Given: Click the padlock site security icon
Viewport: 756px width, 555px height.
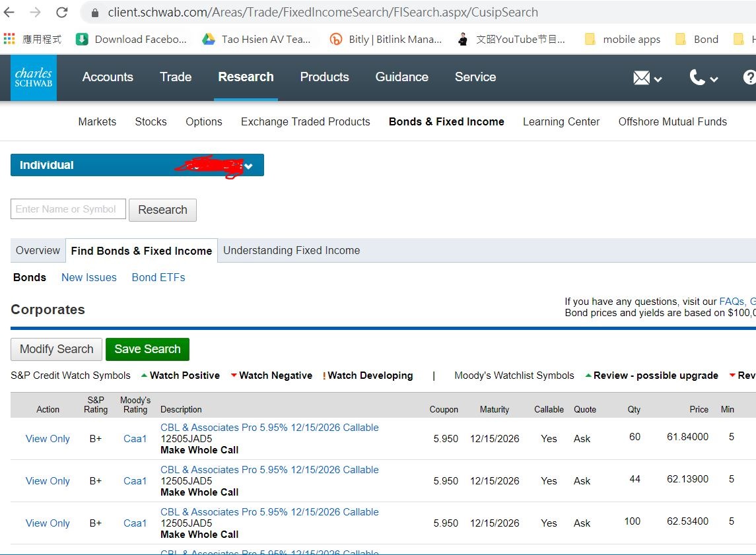Looking at the screenshot, I should [95, 13].
